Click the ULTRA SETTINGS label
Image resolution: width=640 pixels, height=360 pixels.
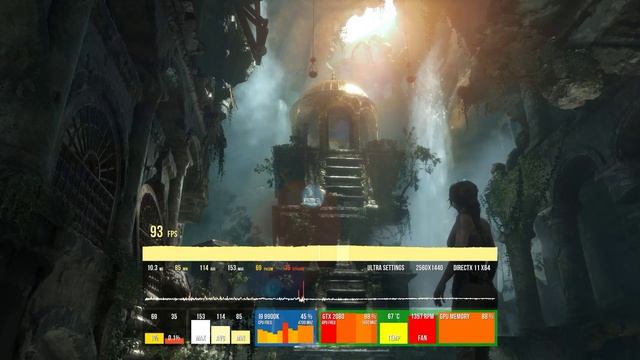coord(386,268)
